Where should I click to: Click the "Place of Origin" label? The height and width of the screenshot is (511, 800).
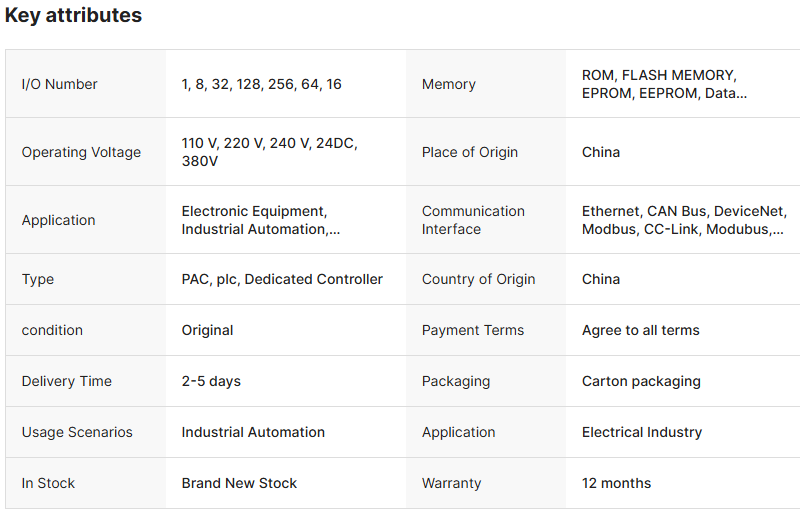(x=469, y=152)
